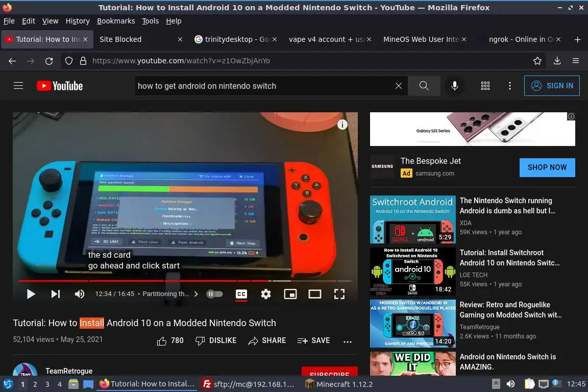Image resolution: width=588 pixels, height=392 pixels.
Task: Open YouTube settings three-dot menu
Action: (509, 86)
